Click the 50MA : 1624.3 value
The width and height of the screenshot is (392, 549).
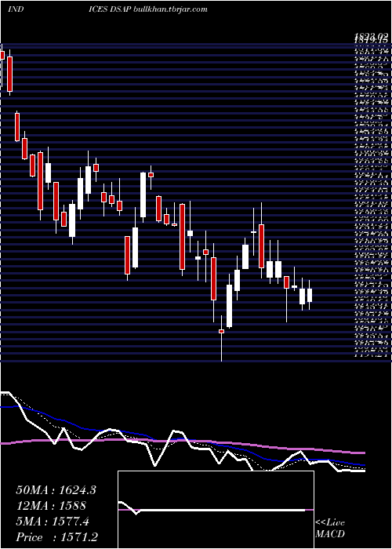pyautogui.click(x=56, y=490)
